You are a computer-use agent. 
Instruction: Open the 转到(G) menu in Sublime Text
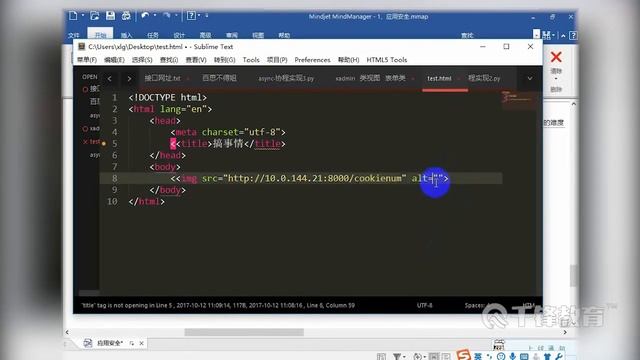tap(224, 60)
